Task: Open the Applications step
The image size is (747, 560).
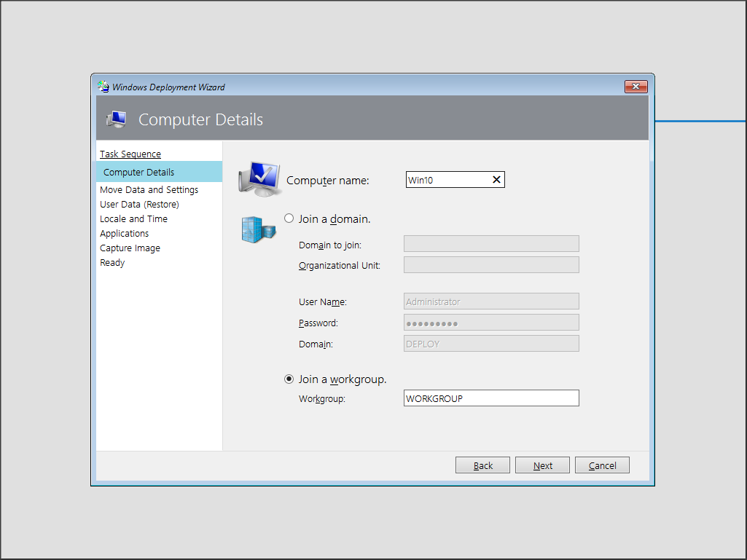Action: pyautogui.click(x=124, y=234)
